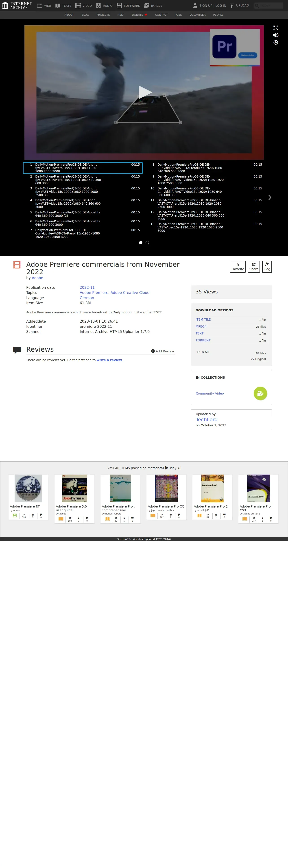Viewport: 288px width, 868px height.
Task: Select playlist track 5 Appetite (2)
Action: pos(83,214)
